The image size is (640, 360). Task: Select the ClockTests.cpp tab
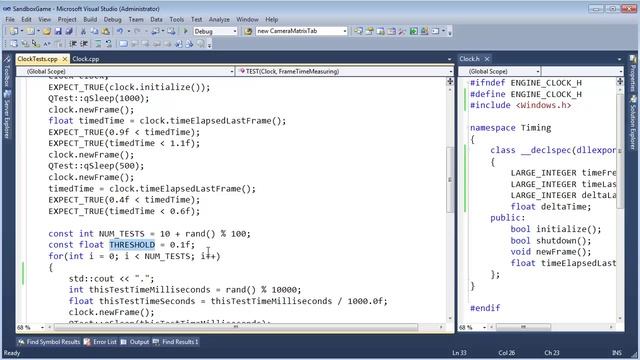38,59
